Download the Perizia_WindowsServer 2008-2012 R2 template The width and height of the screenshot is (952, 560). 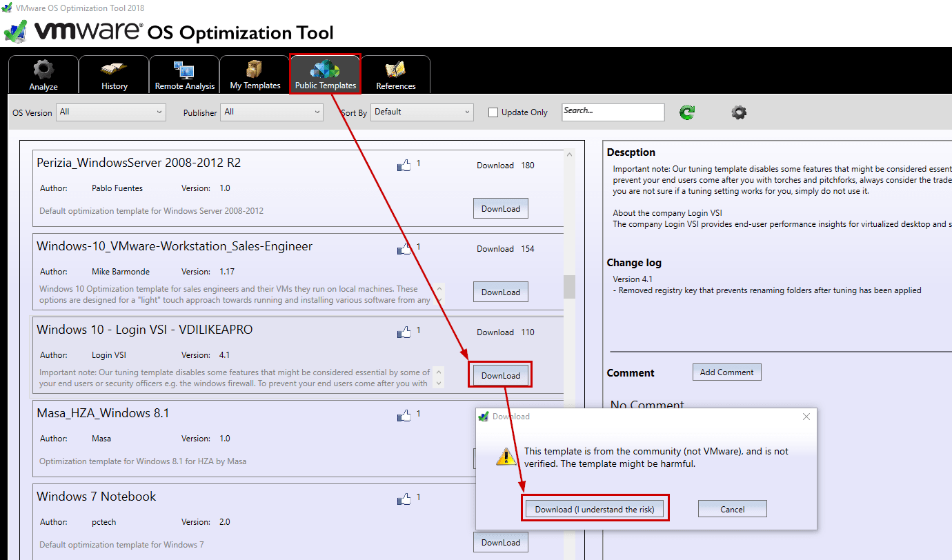(501, 208)
